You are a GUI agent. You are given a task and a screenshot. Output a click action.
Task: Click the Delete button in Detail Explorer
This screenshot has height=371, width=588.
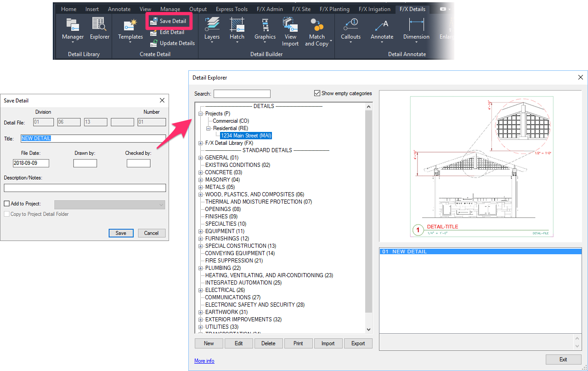point(268,343)
